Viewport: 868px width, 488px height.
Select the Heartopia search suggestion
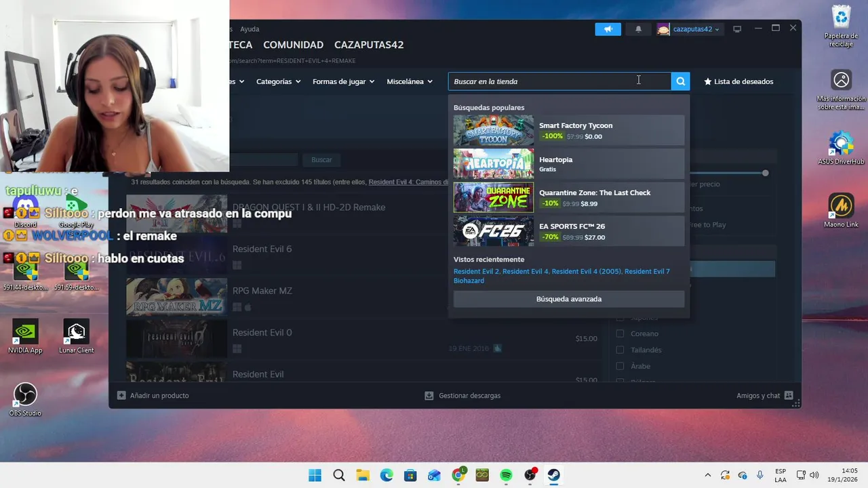tap(569, 164)
